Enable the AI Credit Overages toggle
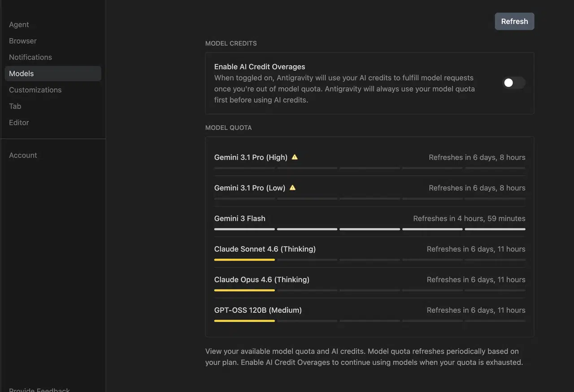This screenshot has height=392, width=574. 514,83
